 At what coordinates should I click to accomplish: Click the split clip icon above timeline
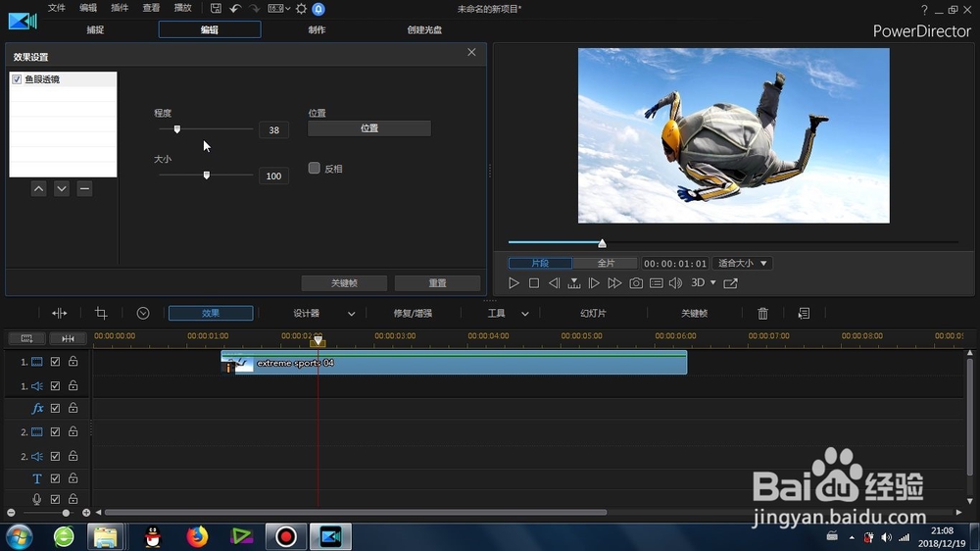(x=60, y=314)
